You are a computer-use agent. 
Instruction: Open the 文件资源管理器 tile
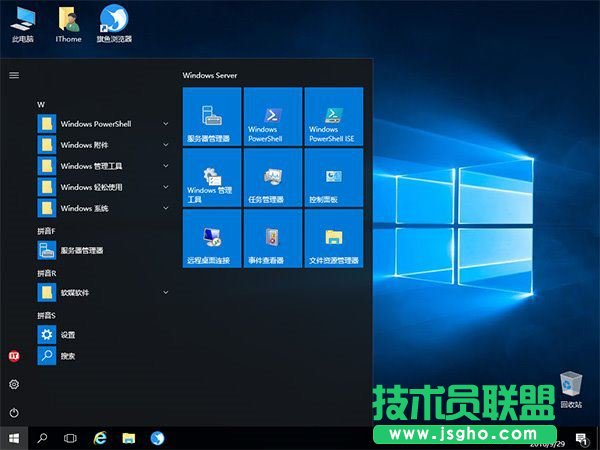coord(334,238)
